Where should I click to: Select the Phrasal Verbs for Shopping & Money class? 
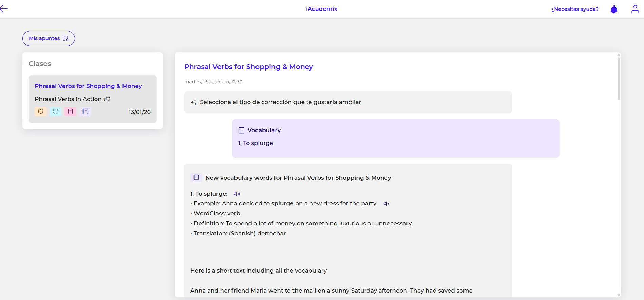click(x=88, y=86)
